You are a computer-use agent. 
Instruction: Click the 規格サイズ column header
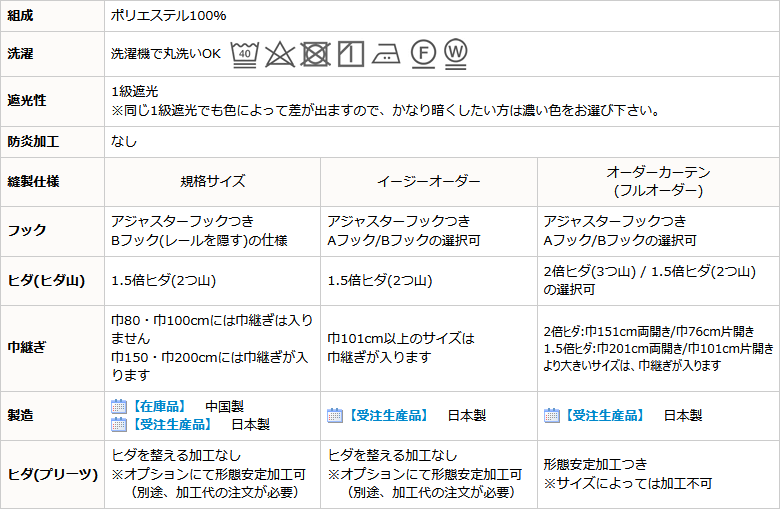(x=212, y=181)
